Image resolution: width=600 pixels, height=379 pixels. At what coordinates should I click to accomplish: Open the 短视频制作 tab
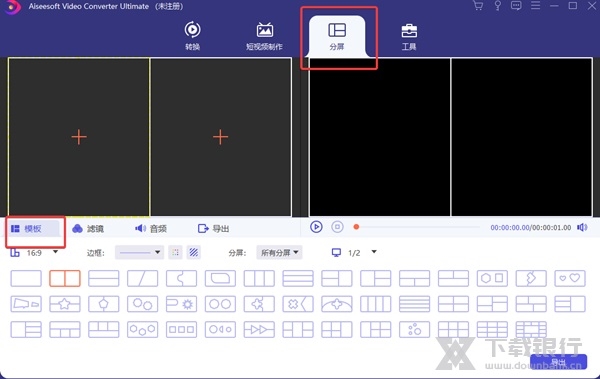pos(264,36)
